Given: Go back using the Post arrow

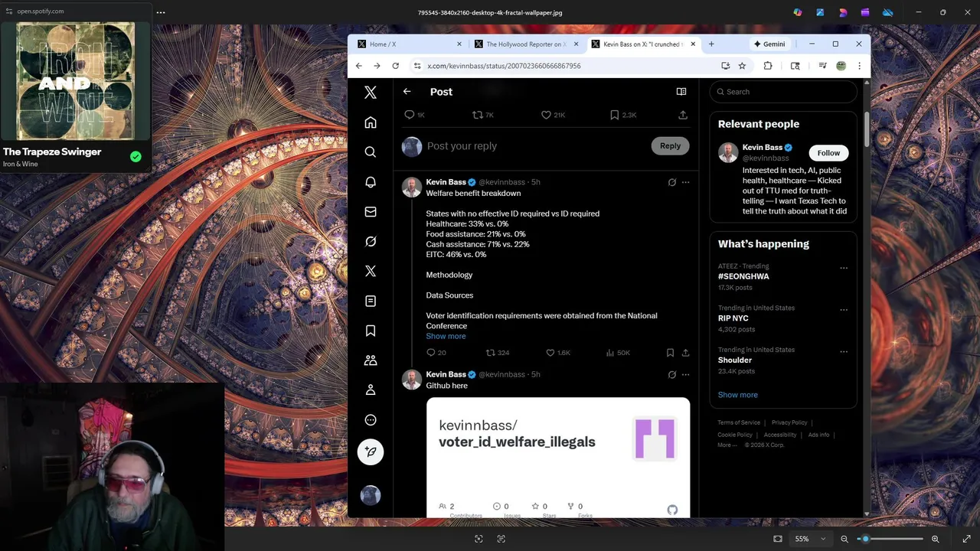Looking at the screenshot, I should pos(407,92).
